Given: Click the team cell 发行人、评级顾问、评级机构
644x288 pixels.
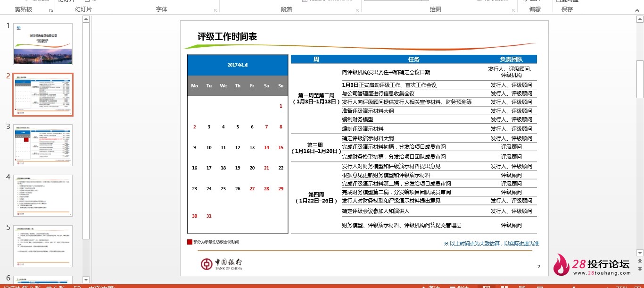Looking at the screenshot, I should 512,72.
